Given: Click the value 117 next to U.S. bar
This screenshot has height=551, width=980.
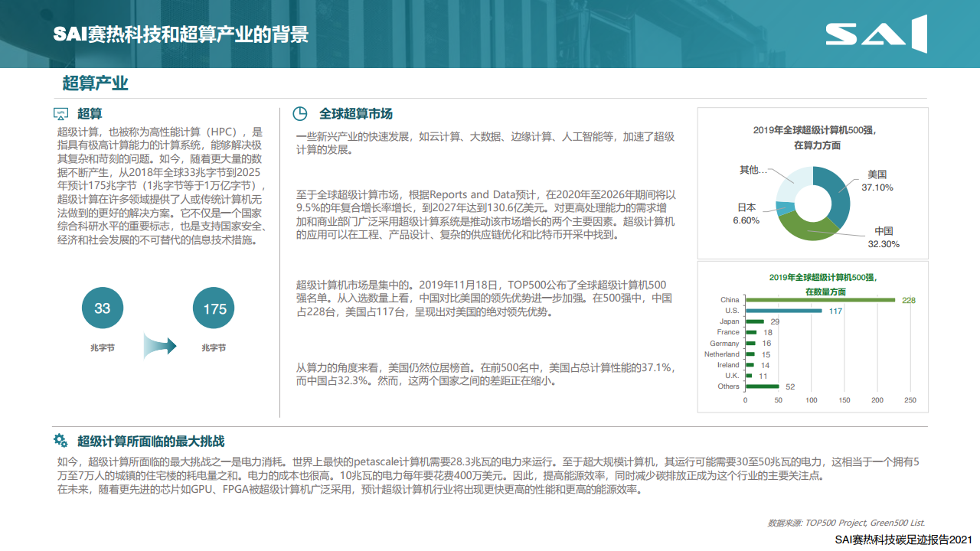Looking at the screenshot, I should [x=835, y=311].
